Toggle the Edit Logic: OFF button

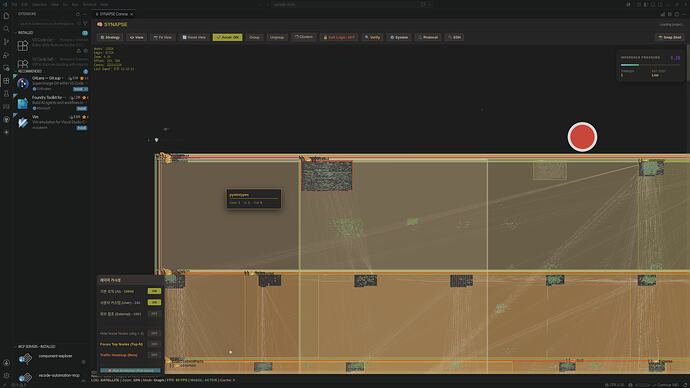point(339,37)
